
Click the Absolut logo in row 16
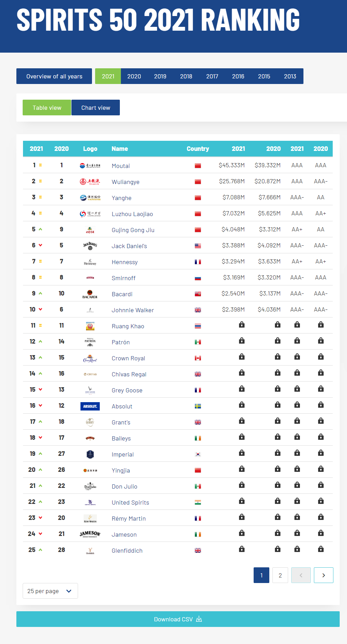click(x=90, y=406)
